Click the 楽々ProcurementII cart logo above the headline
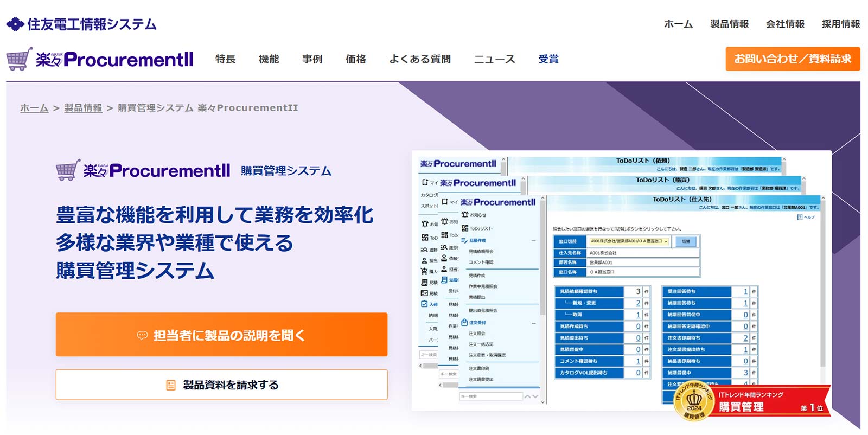The height and width of the screenshot is (435, 868). (143, 170)
